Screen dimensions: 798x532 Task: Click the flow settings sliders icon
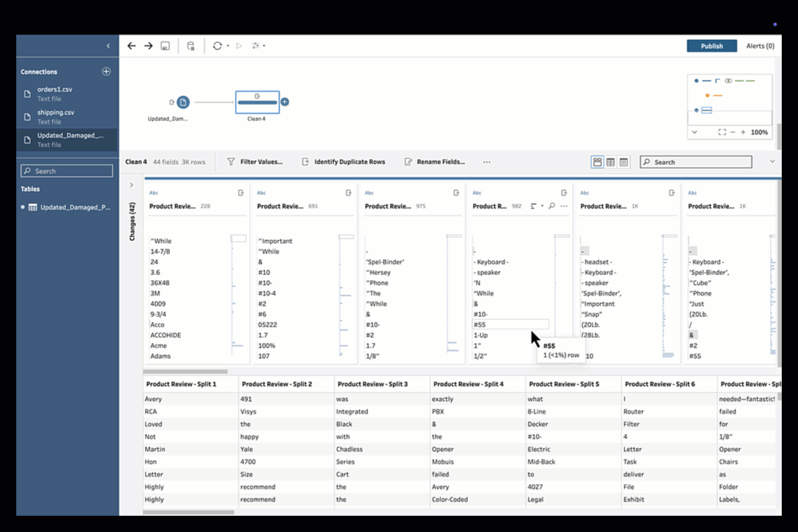[256, 46]
